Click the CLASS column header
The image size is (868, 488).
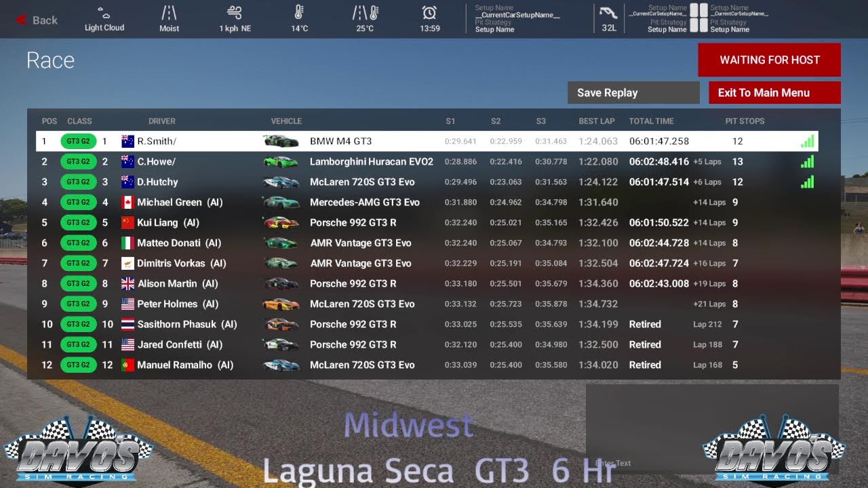[79, 121]
